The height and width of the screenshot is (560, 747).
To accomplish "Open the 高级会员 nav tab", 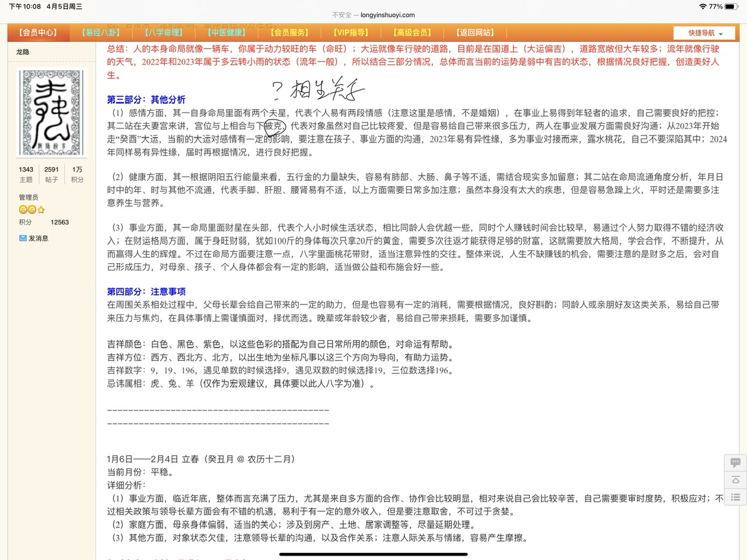I will (x=412, y=33).
